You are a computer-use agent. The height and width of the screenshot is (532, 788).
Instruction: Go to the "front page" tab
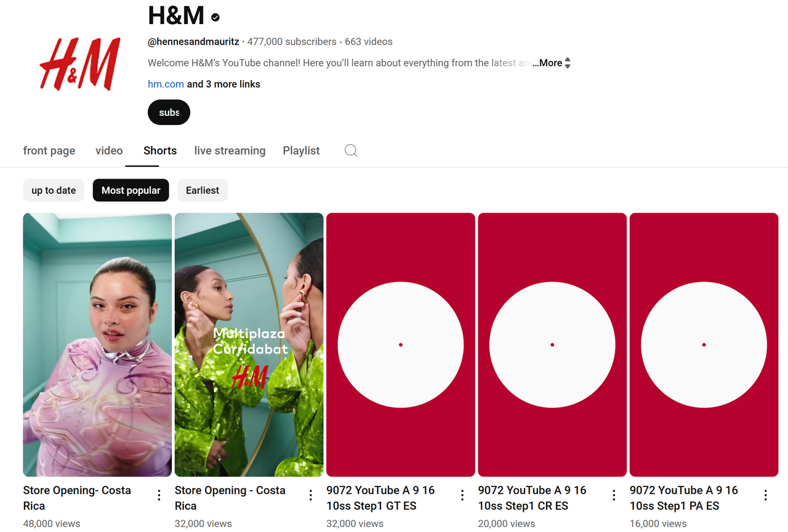49,150
